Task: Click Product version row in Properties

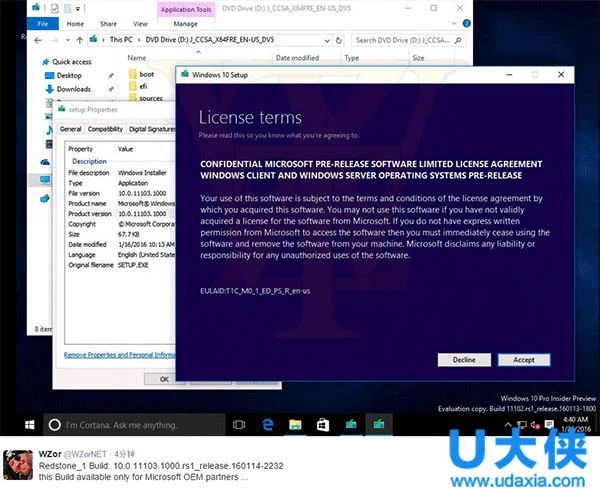Action: coord(121,214)
